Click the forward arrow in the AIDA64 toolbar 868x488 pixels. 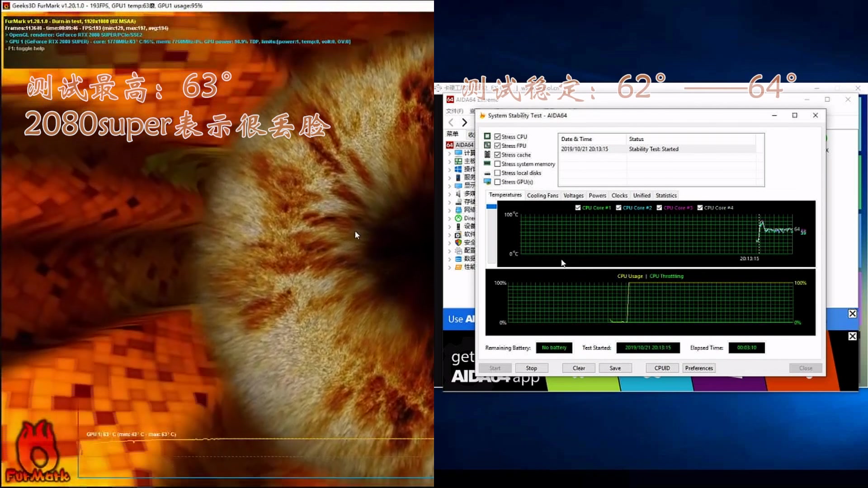[x=464, y=122]
